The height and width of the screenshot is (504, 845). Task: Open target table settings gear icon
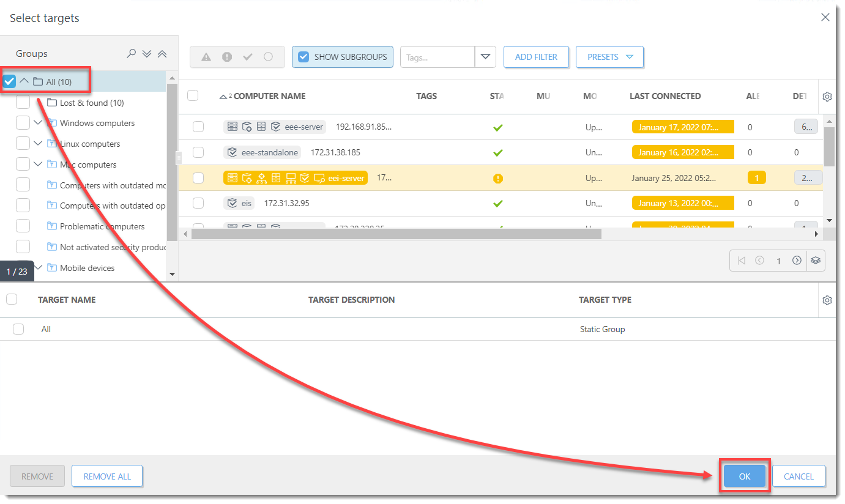click(x=827, y=300)
